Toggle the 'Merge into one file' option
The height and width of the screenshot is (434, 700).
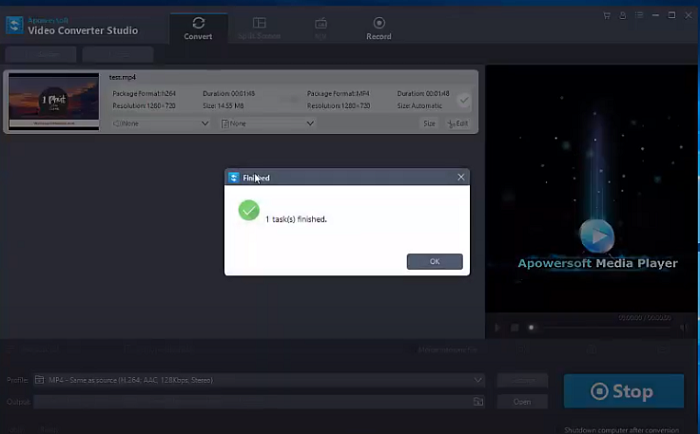click(447, 350)
